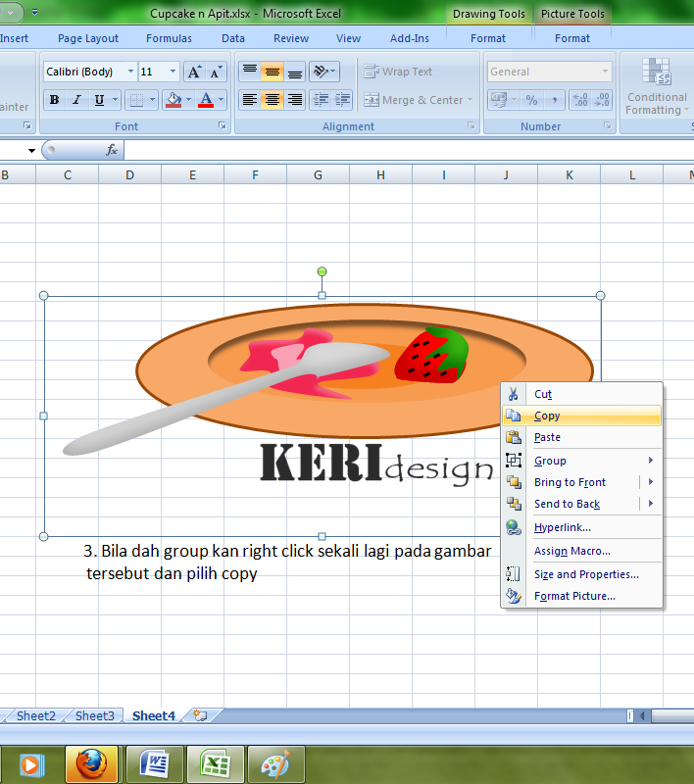Choose Paste from the context menu
The image size is (694, 784).
click(582, 437)
